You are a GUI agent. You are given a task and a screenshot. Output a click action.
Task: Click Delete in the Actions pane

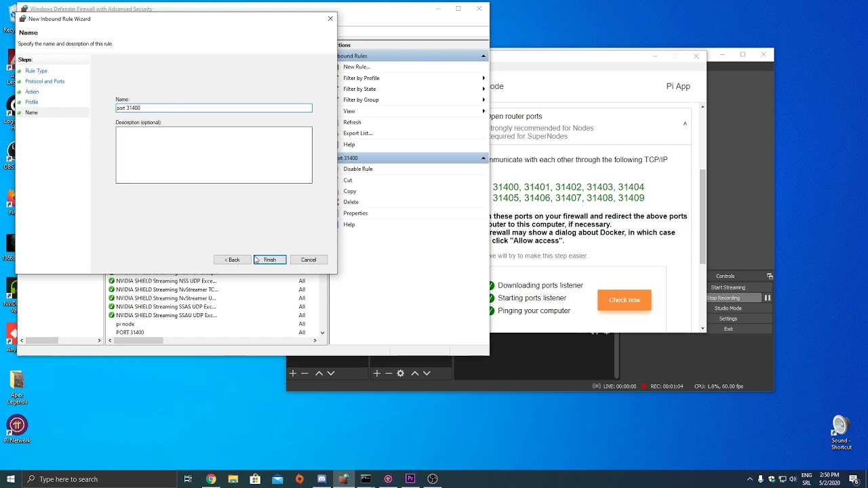pyautogui.click(x=351, y=202)
